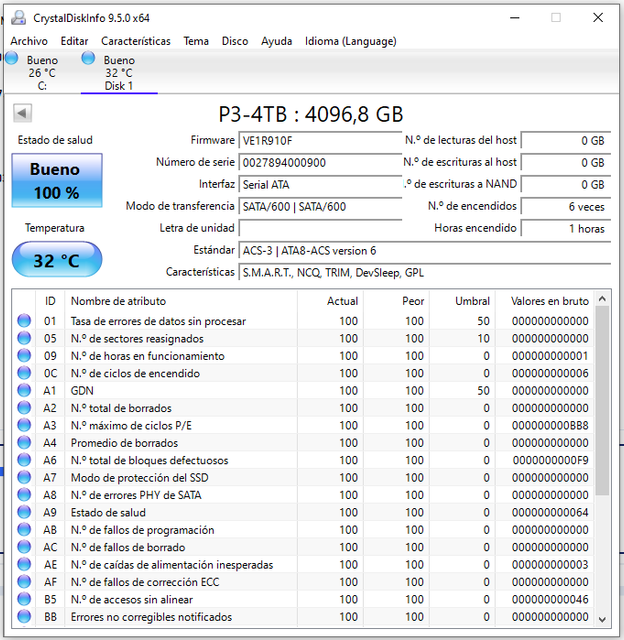Click status orb of attribute BB row
The width and height of the screenshot is (624, 640).
point(24,617)
